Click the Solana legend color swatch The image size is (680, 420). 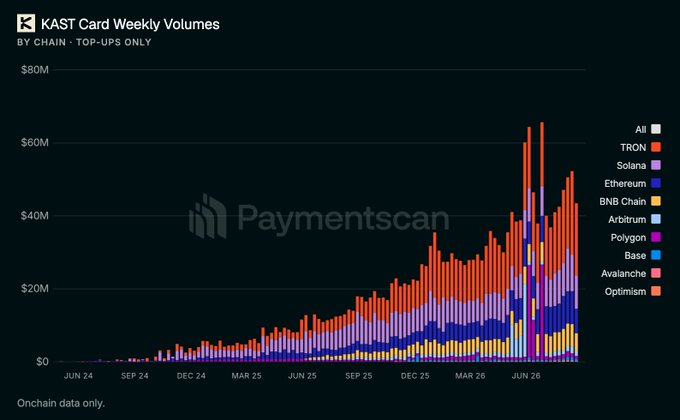pos(656,165)
